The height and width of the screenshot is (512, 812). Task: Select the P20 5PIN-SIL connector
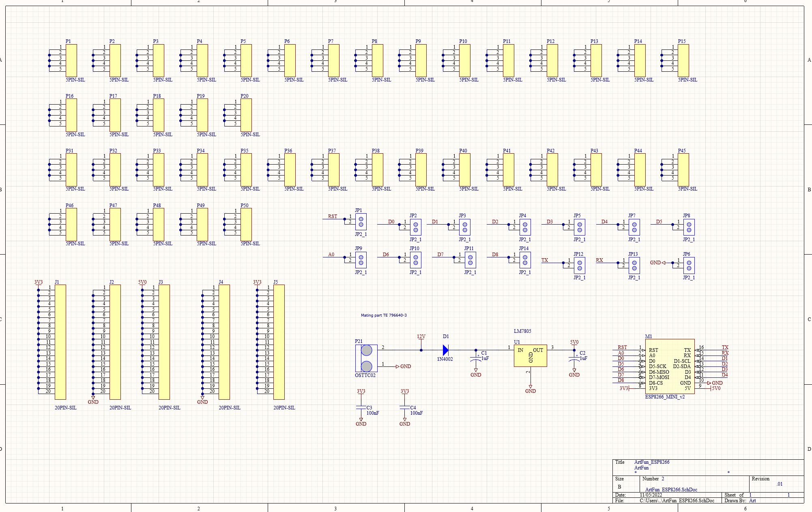246,115
